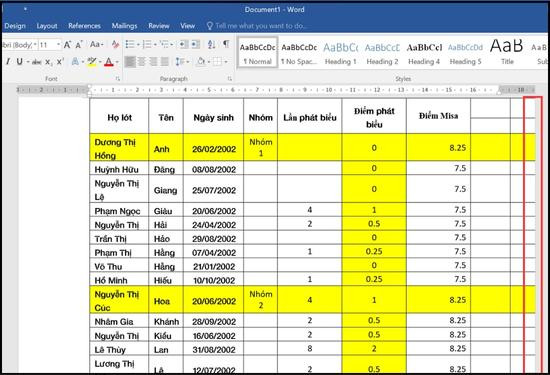
Task: Open borders dropdown arrow
Action: pos(226,62)
